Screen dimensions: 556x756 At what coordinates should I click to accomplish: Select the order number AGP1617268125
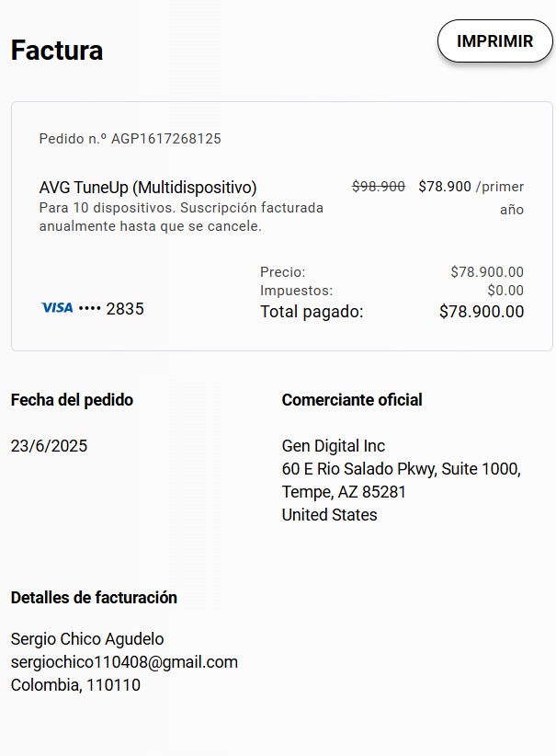coord(166,139)
